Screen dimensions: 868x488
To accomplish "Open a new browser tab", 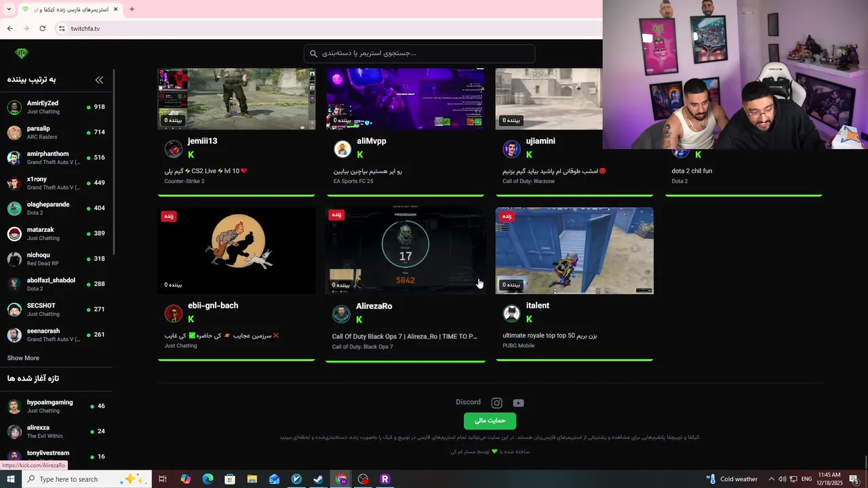I will [x=132, y=9].
